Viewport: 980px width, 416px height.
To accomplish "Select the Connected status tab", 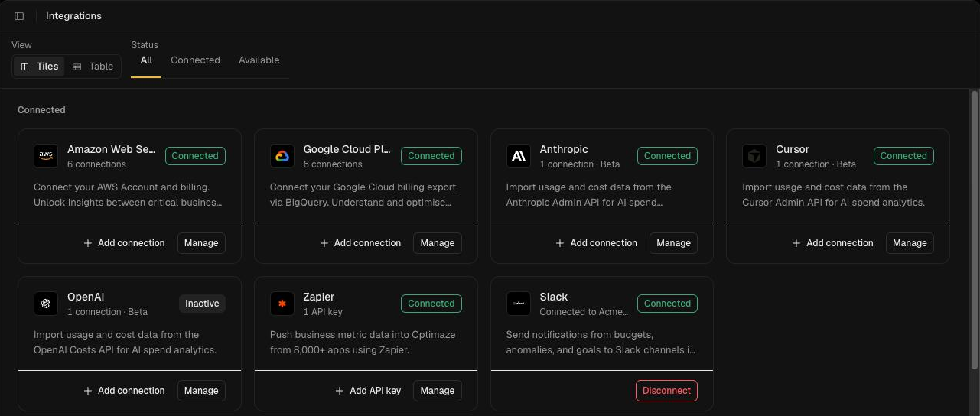I will click(x=195, y=60).
